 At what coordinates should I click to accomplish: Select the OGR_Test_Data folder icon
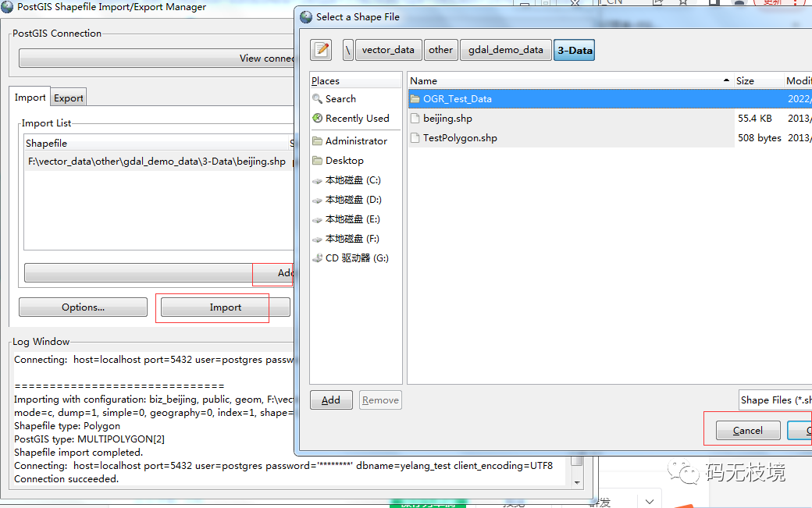point(415,99)
